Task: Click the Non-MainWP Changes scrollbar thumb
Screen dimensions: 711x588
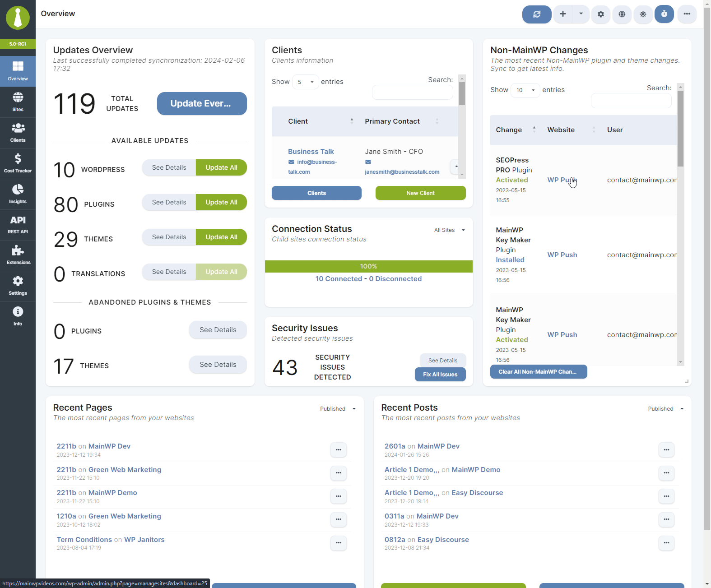Action: (x=680, y=129)
